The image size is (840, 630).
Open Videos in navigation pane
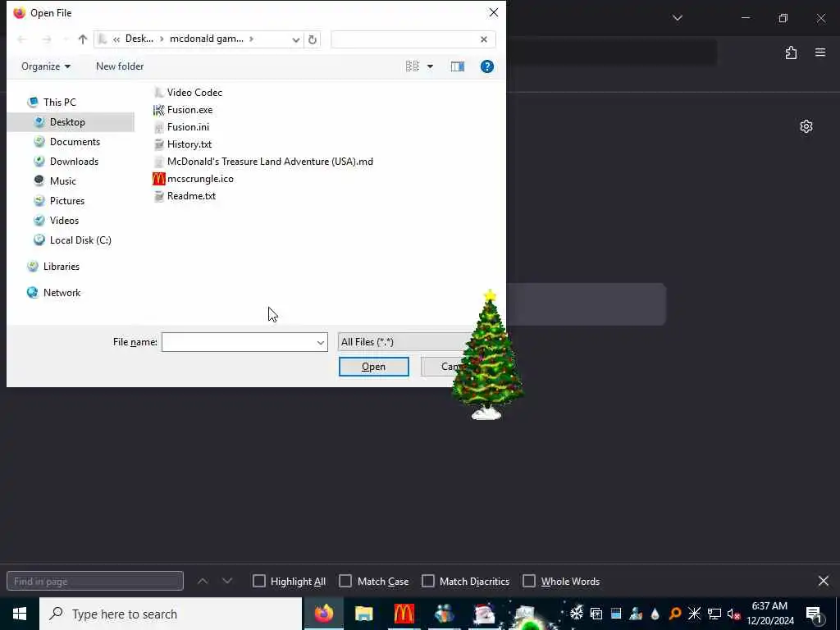click(64, 220)
